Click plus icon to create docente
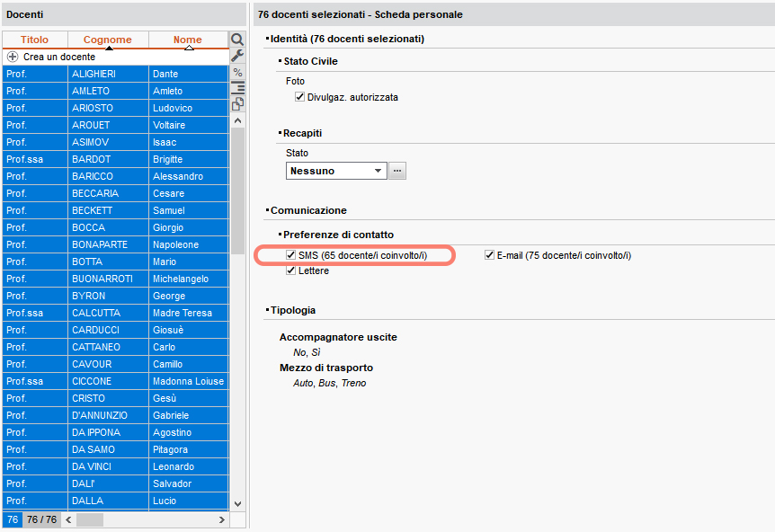The image size is (775, 532). (x=13, y=57)
